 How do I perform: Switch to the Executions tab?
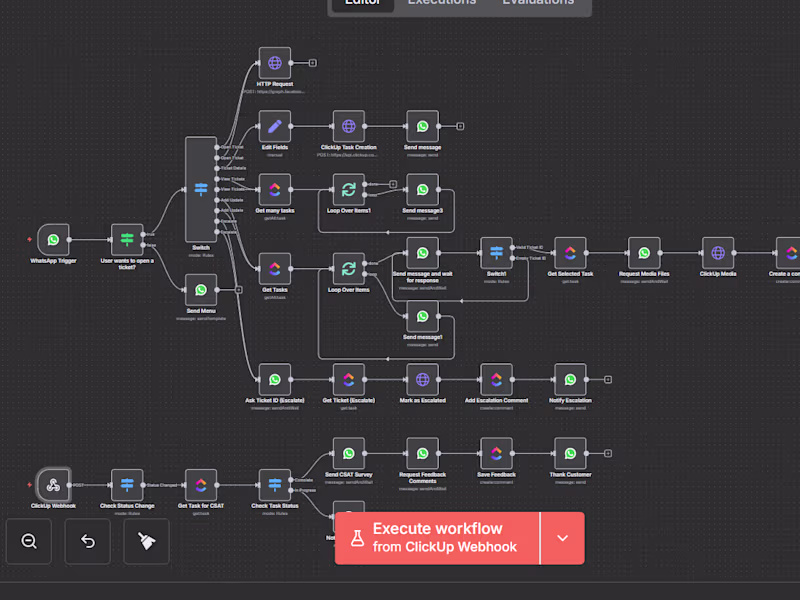click(x=442, y=3)
